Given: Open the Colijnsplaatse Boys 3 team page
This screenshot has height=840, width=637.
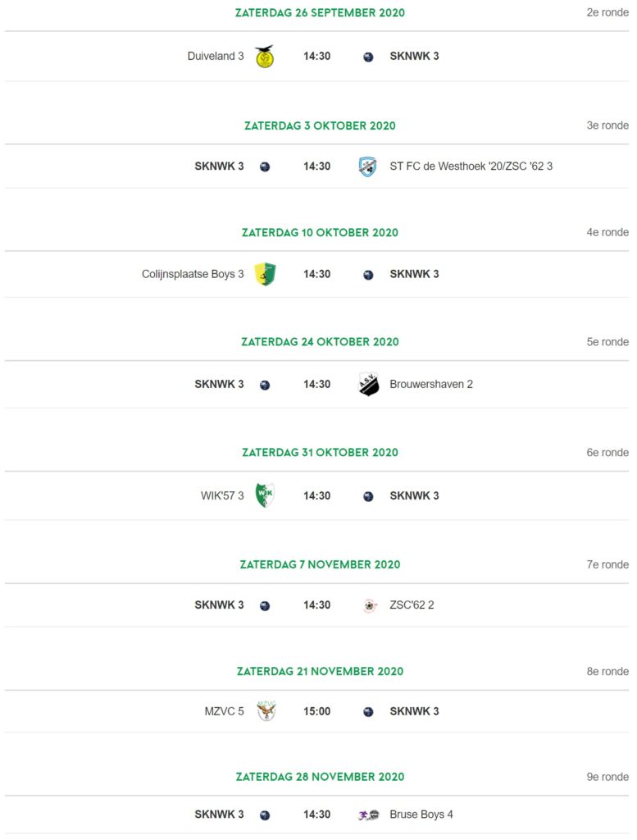Looking at the screenshot, I should pos(193,274).
